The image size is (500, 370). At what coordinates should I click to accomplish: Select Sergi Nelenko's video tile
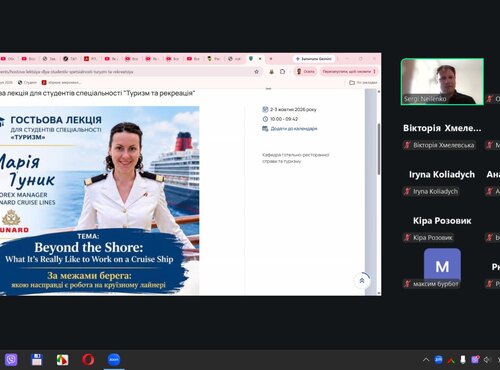[442, 82]
